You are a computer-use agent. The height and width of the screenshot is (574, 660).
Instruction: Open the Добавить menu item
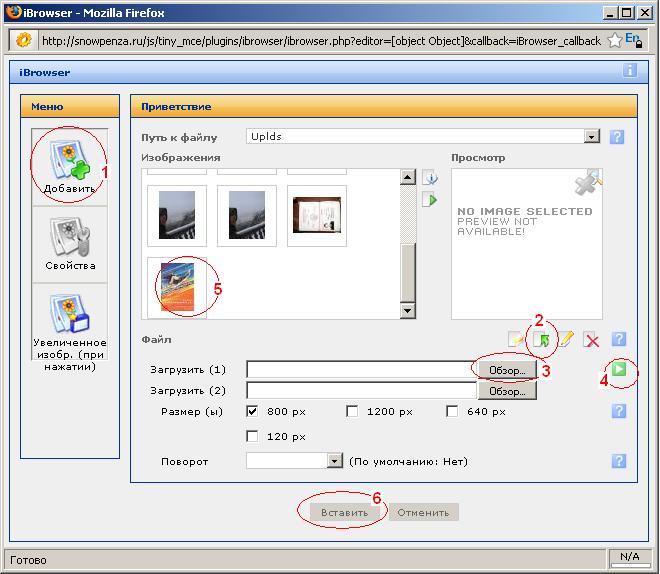tap(69, 167)
